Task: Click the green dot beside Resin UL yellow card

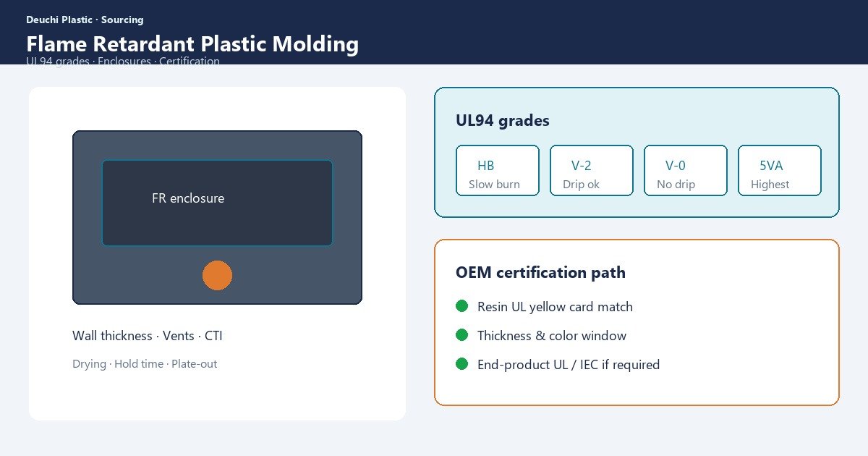Action: point(462,306)
